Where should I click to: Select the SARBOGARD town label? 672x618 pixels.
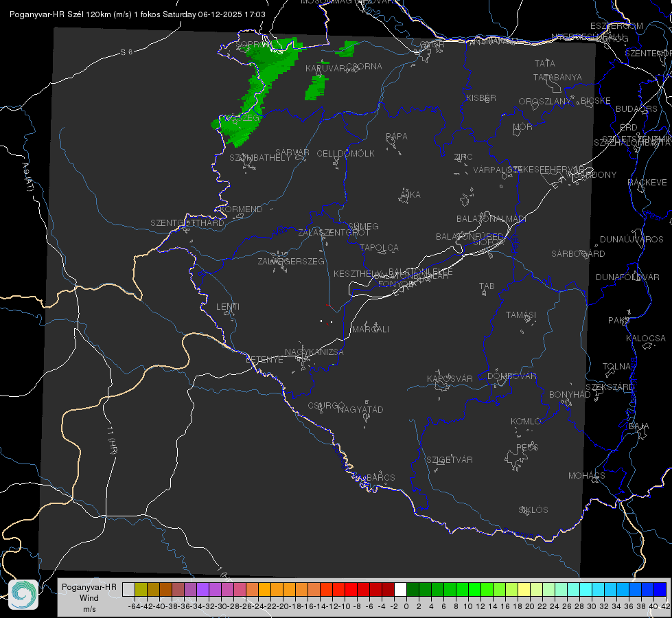coord(578,254)
